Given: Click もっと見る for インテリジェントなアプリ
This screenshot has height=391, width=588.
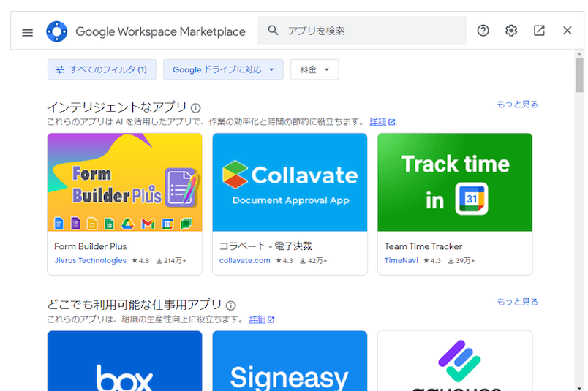Looking at the screenshot, I should click(x=517, y=105).
